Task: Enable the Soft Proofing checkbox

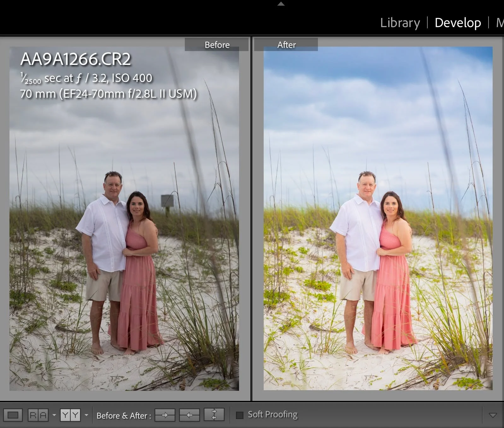Action: [x=240, y=415]
